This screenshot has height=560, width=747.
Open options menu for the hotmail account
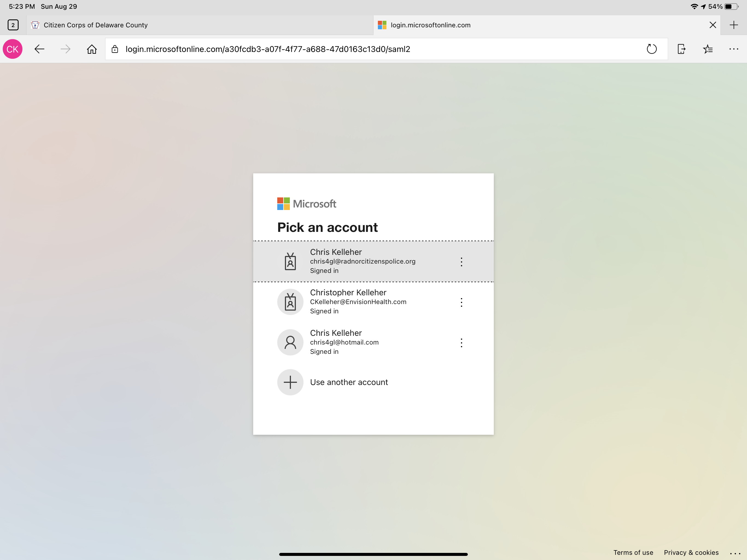pos(461,343)
